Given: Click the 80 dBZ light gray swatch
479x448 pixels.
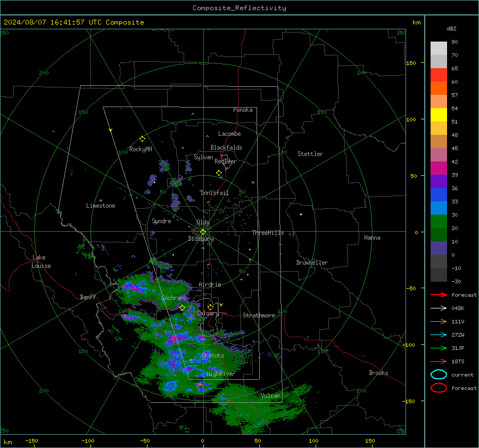Looking at the screenshot, I should coord(439,48).
